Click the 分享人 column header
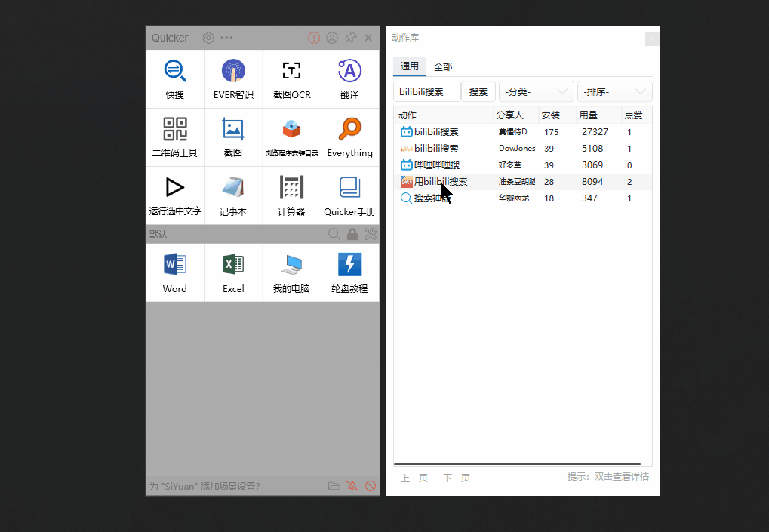The height and width of the screenshot is (532, 769). (516, 115)
